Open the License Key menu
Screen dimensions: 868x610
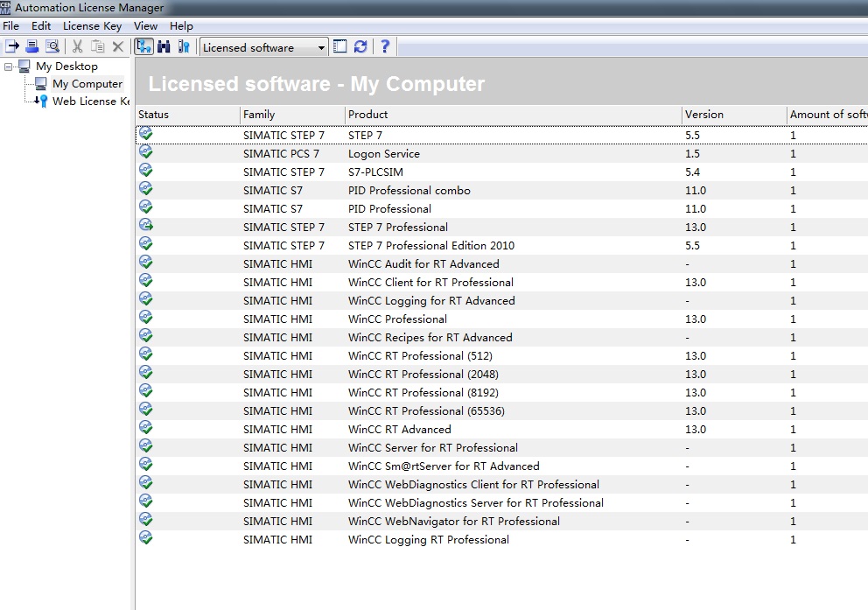pyautogui.click(x=92, y=26)
